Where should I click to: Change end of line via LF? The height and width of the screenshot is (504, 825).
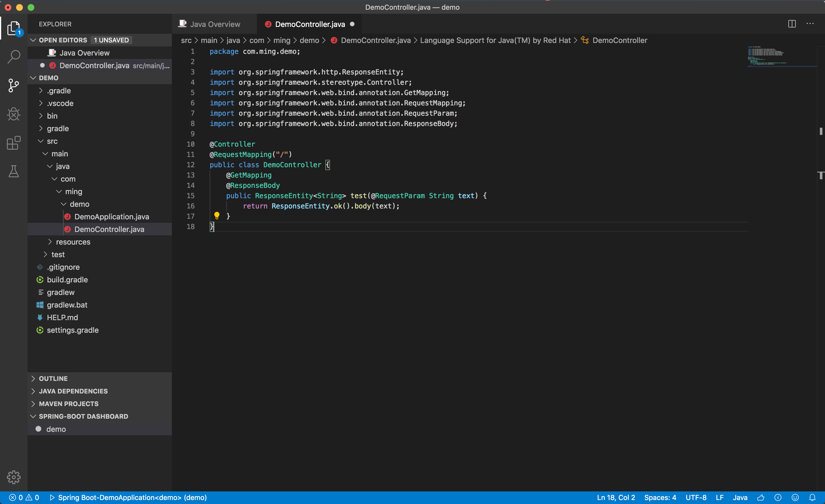720,498
